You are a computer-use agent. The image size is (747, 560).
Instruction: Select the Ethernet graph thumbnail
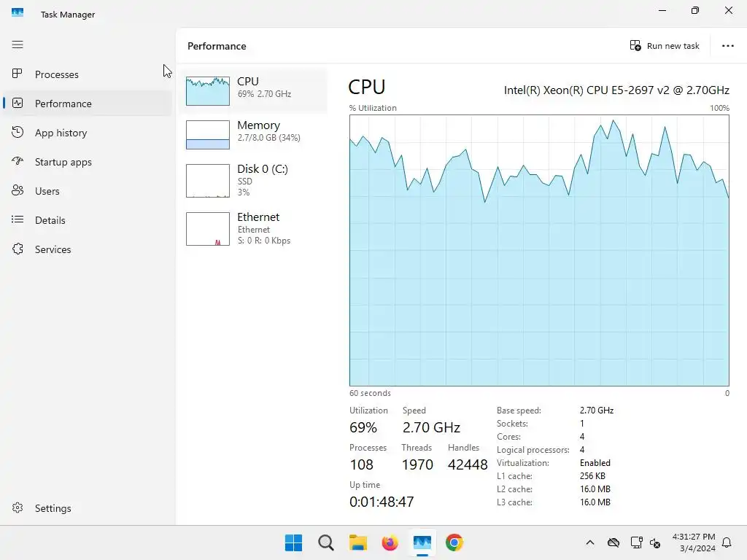(x=208, y=229)
